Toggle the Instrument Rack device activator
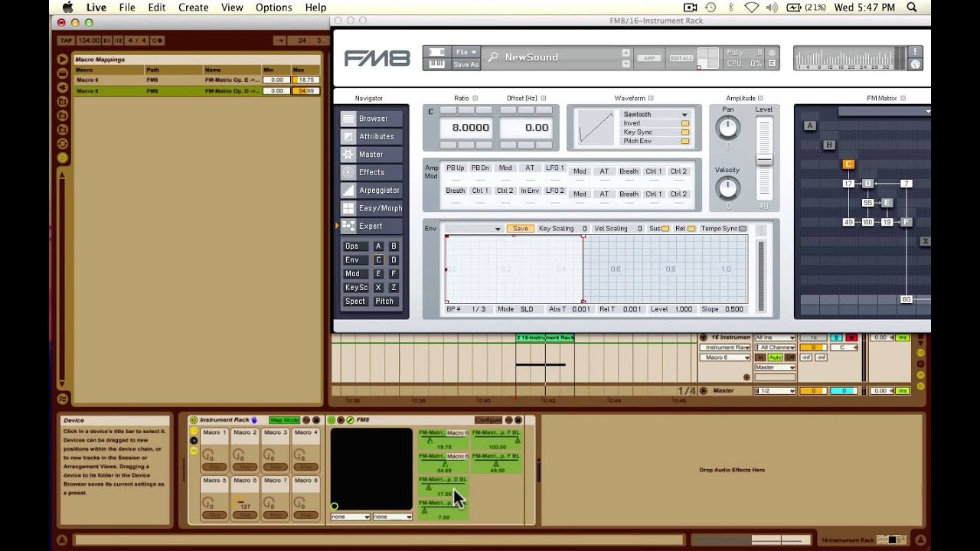The height and width of the screenshot is (551, 980). [194, 420]
